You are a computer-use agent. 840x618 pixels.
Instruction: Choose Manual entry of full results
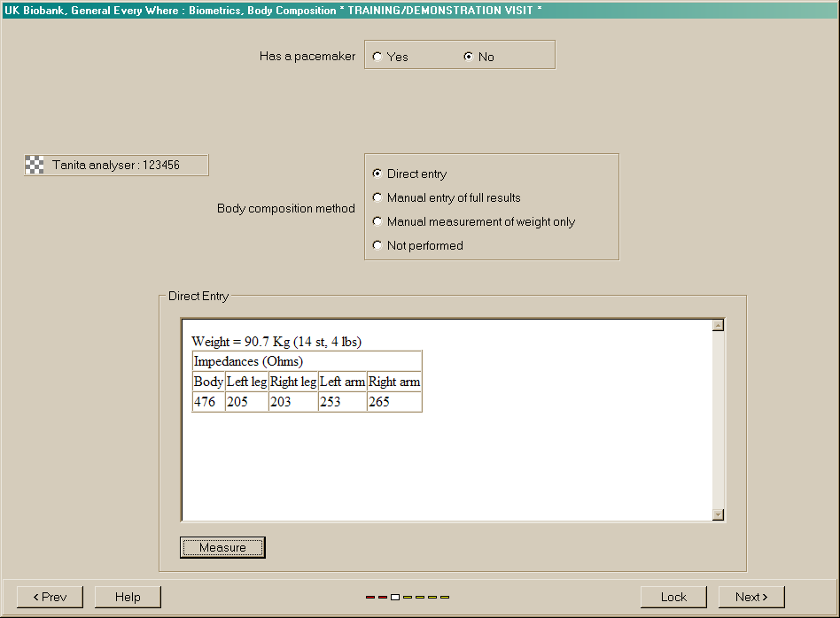[x=378, y=198]
